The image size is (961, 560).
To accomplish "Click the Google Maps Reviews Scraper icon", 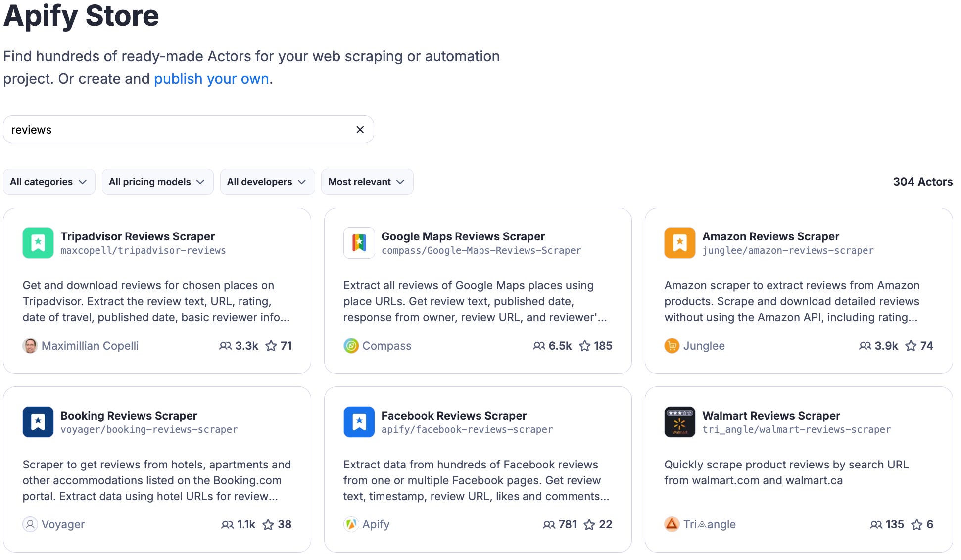I will pyautogui.click(x=359, y=243).
